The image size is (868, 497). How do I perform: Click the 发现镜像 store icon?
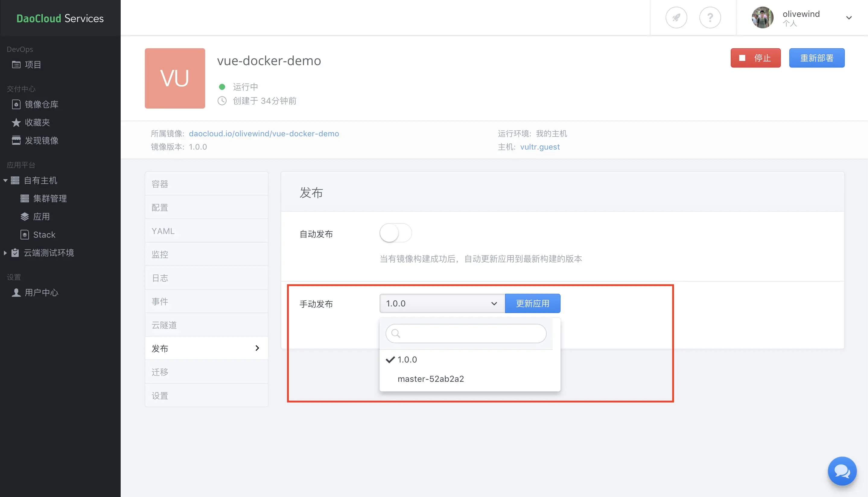(x=16, y=140)
